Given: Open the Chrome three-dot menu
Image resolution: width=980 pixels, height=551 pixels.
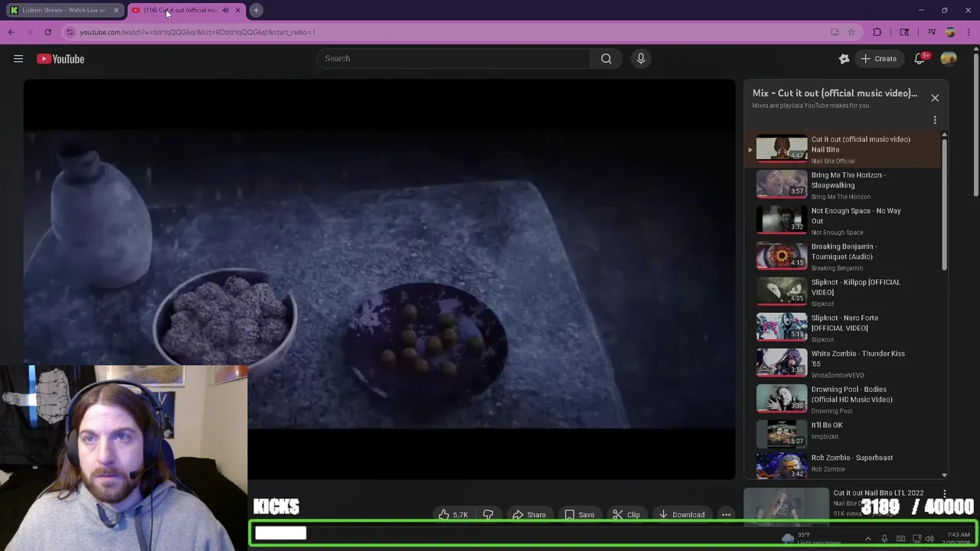Looking at the screenshot, I should tap(968, 32).
